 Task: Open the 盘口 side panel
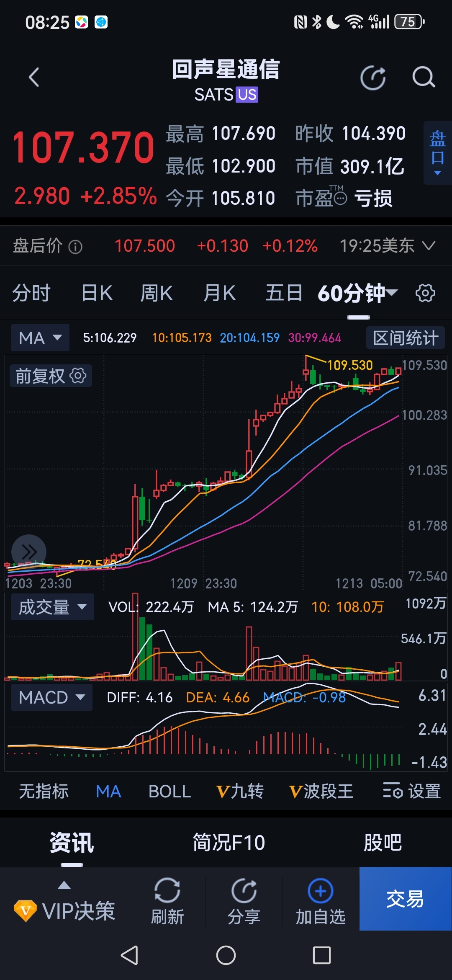438,153
